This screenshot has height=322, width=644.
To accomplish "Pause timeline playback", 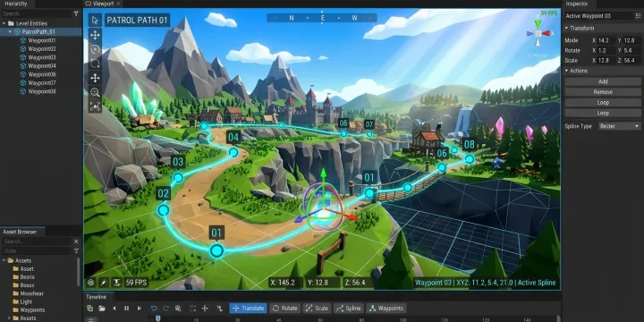I will (x=126, y=308).
